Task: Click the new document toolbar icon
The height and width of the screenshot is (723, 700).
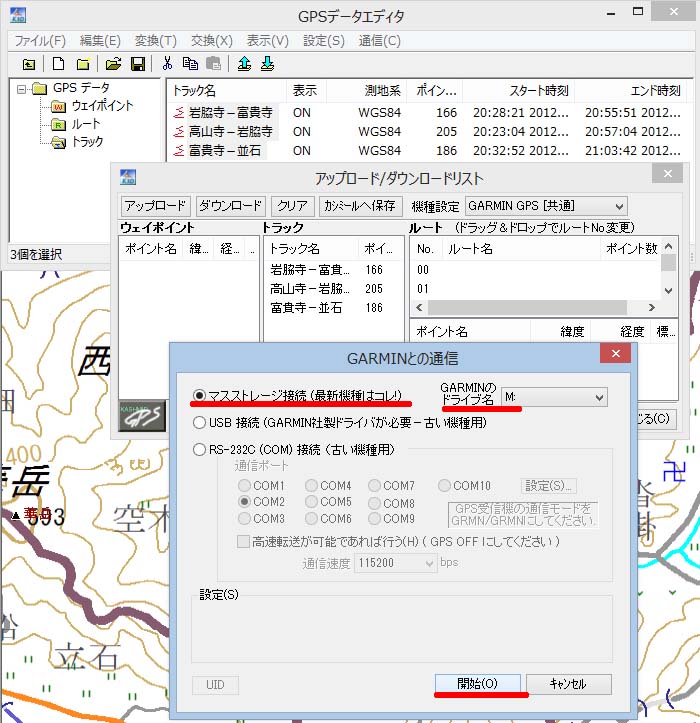Action: (x=59, y=64)
